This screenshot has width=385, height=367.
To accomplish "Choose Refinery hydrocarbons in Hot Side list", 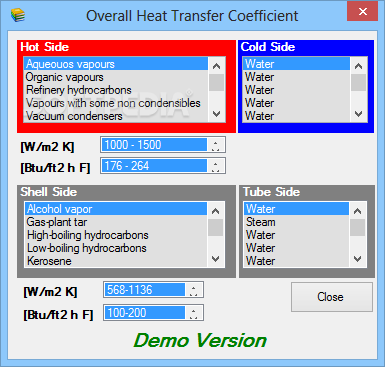I will pyautogui.click(x=116, y=90).
